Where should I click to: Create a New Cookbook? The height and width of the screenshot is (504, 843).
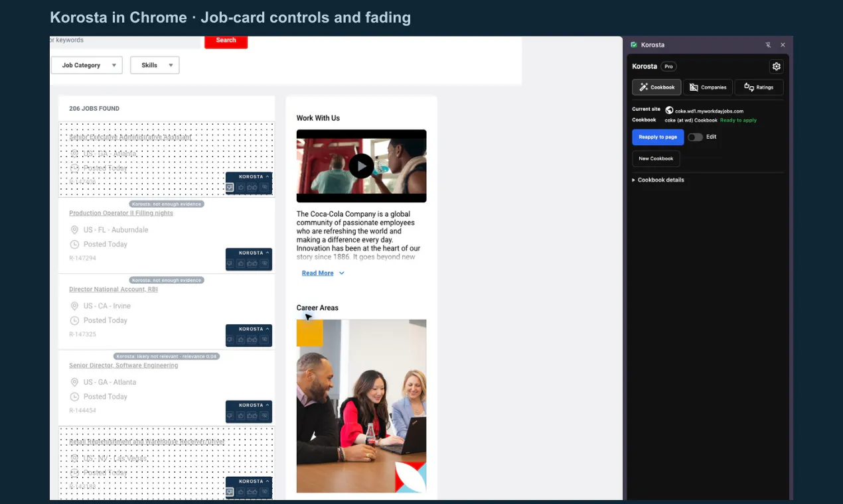pyautogui.click(x=656, y=158)
